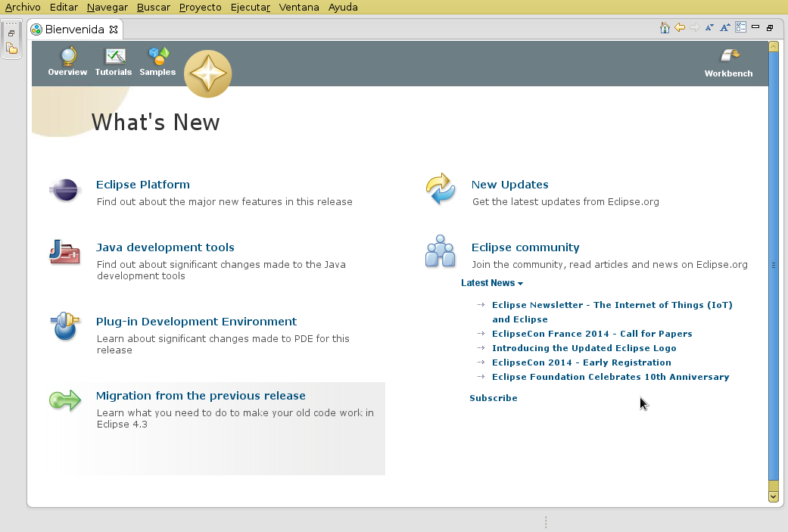This screenshot has height=532, width=788.
Task: Open Migration from the previous release link
Action: point(201,395)
